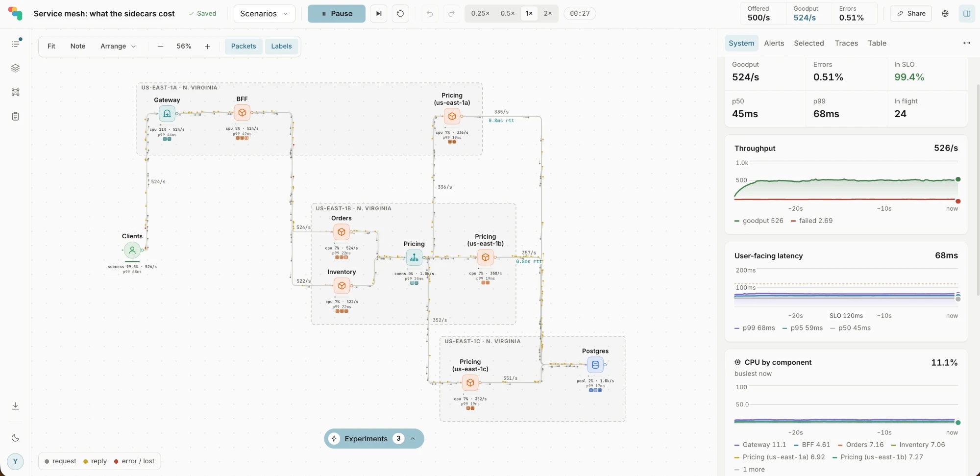The image size is (980, 476).
Task: Set playback speed to 2×
Action: tap(548, 14)
